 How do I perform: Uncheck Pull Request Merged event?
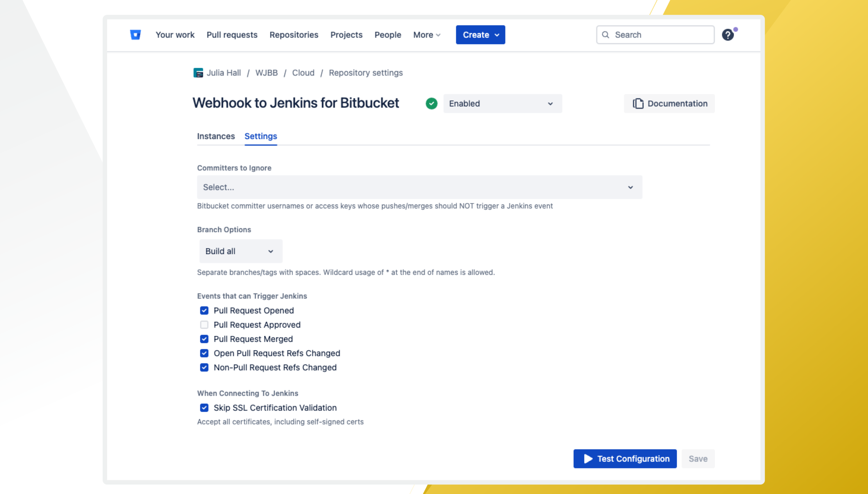pyautogui.click(x=204, y=339)
